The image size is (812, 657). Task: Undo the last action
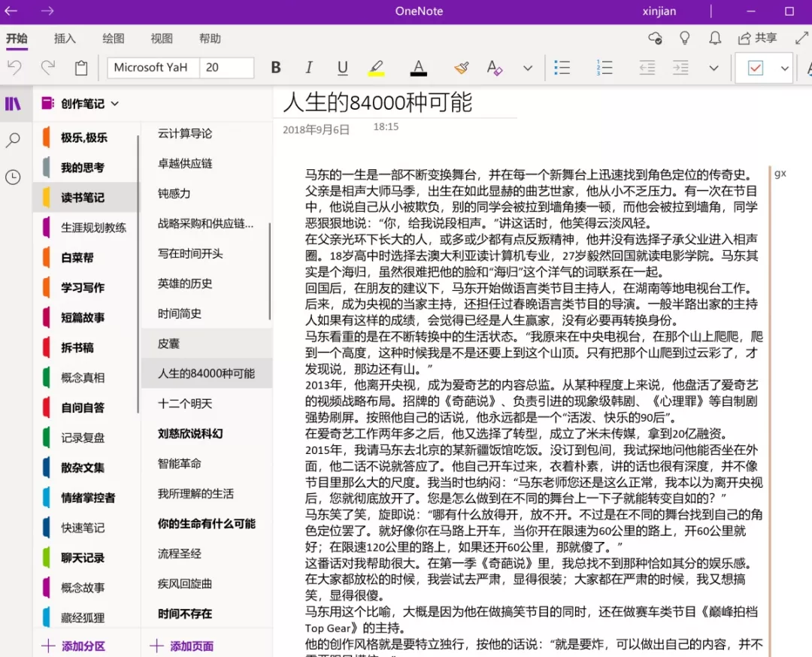14,68
